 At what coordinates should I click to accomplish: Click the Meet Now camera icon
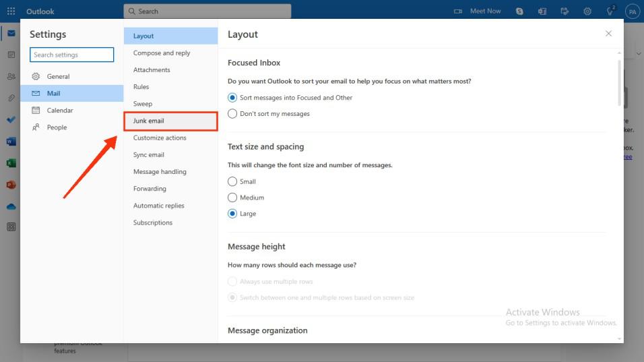[x=458, y=11]
